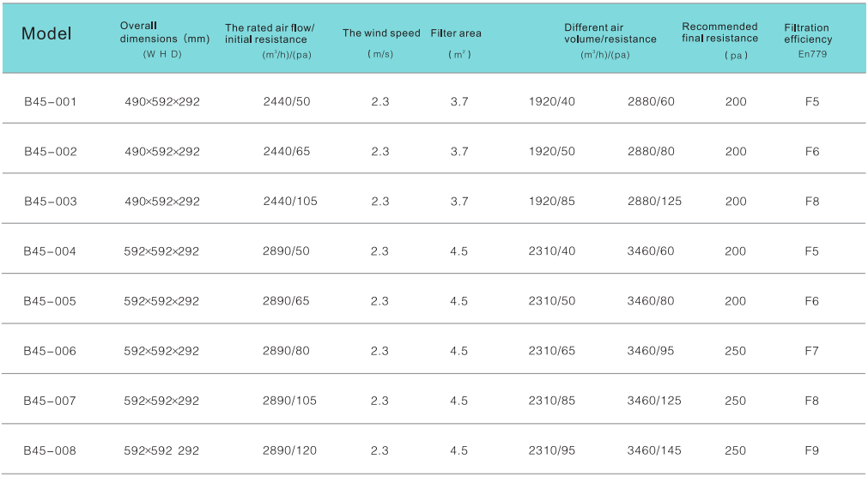Select the B45-001 model cell
This screenshot has height=477, width=868.
51,101
